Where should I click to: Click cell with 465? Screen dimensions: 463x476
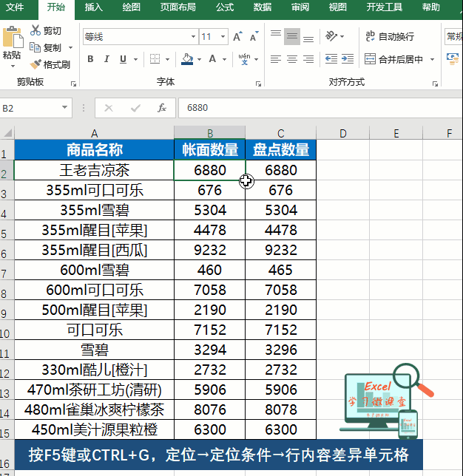(x=281, y=270)
